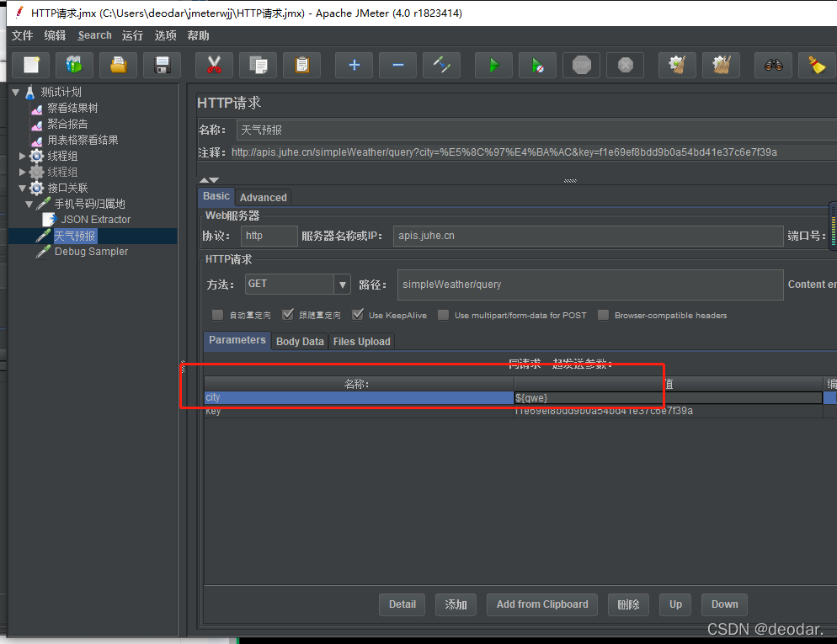Viewport: 837px width, 644px height.
Task: Select Debug Sampler node
Action: pos(91,252)
